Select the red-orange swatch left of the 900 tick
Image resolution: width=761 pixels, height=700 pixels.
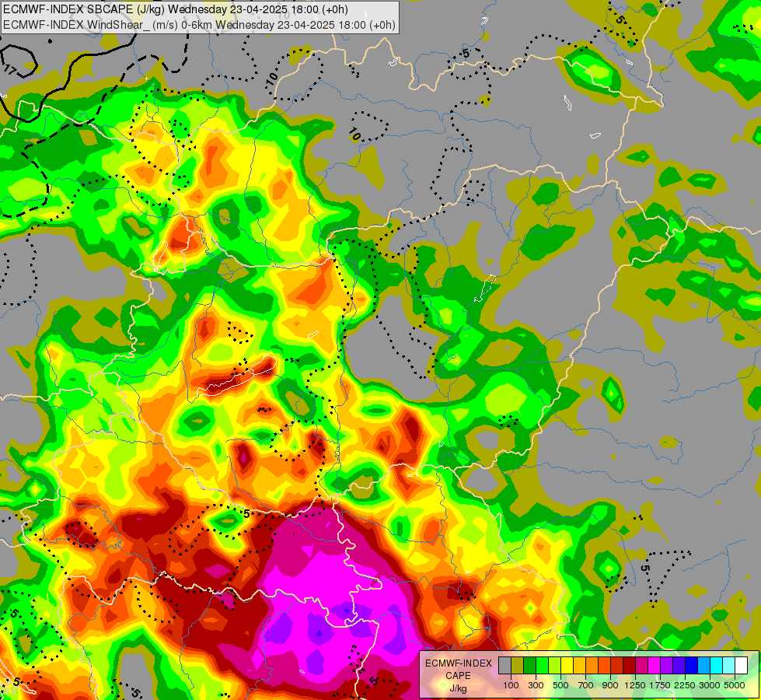coord(605,665)
